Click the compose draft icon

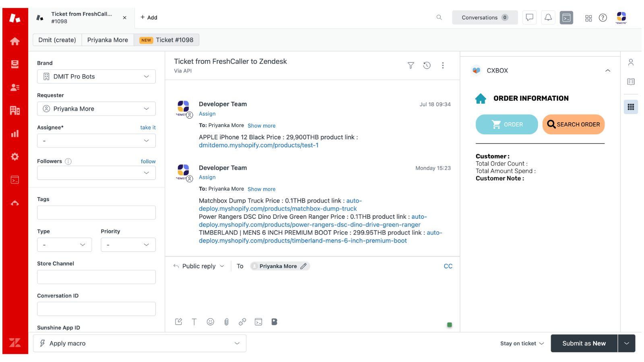click(x=178, y=322)
